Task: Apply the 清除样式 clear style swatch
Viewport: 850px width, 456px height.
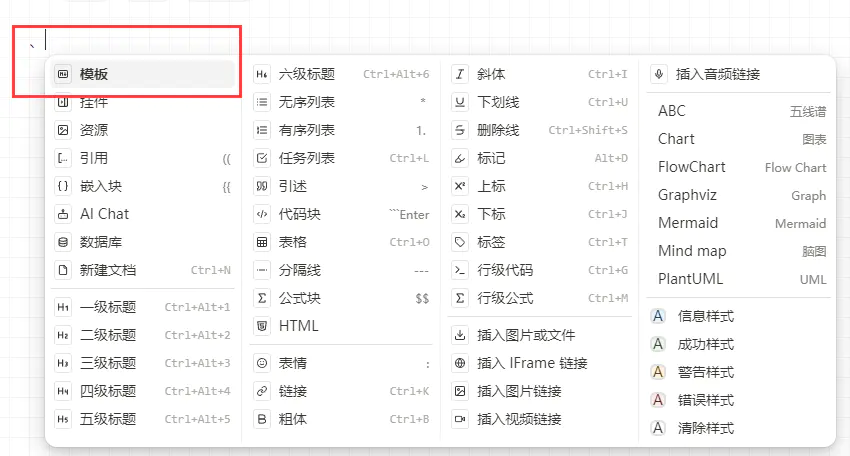Action: (x=658, y=428)
